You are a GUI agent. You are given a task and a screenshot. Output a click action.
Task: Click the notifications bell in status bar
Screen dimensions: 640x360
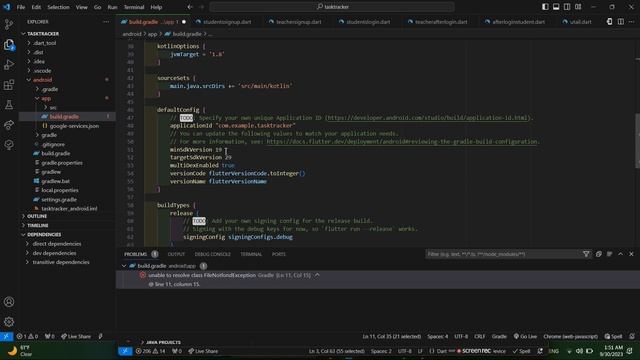(x=632, y=336)
